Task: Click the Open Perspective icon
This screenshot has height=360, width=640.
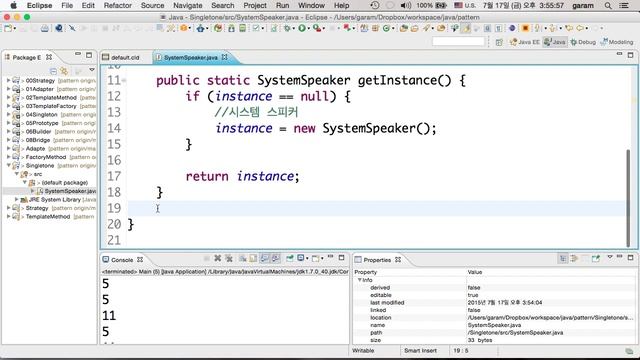Action: [499, 42]
